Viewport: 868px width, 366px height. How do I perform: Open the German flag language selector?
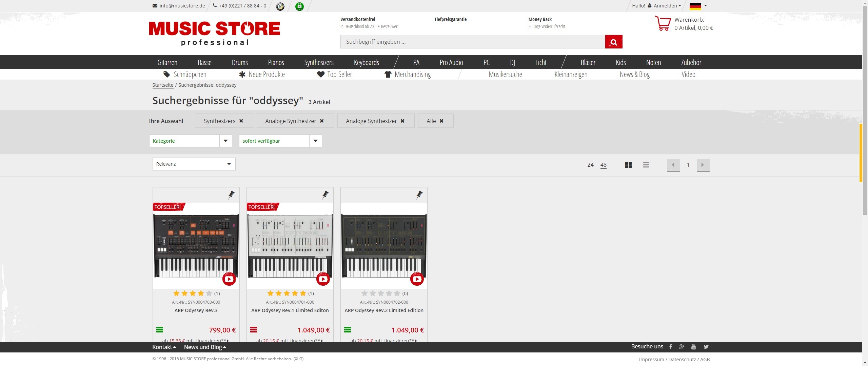(x=698, y=6)
